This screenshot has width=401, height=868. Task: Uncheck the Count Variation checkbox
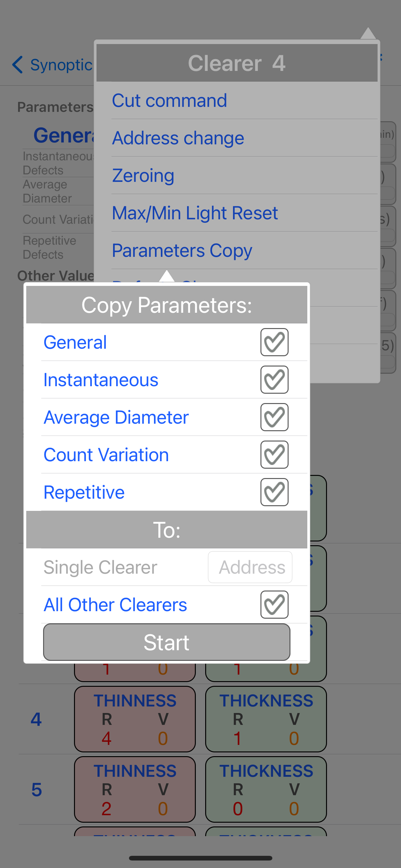pos(274,454)
